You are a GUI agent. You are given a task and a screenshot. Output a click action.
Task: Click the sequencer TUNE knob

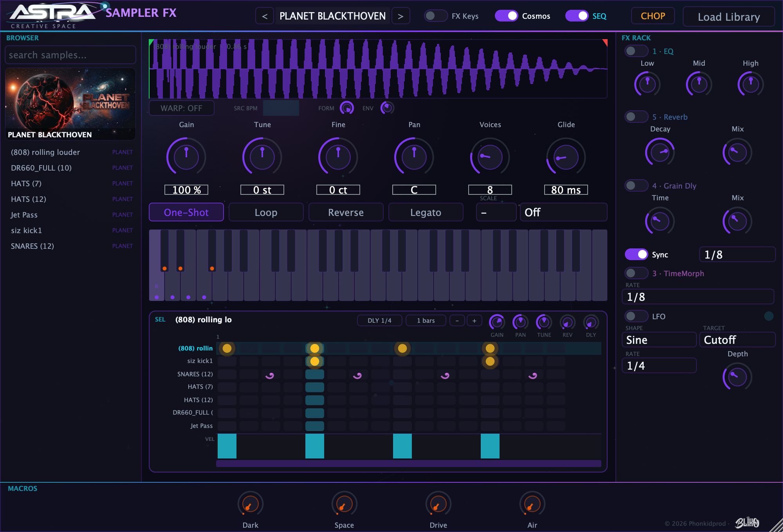pos(544,322)
